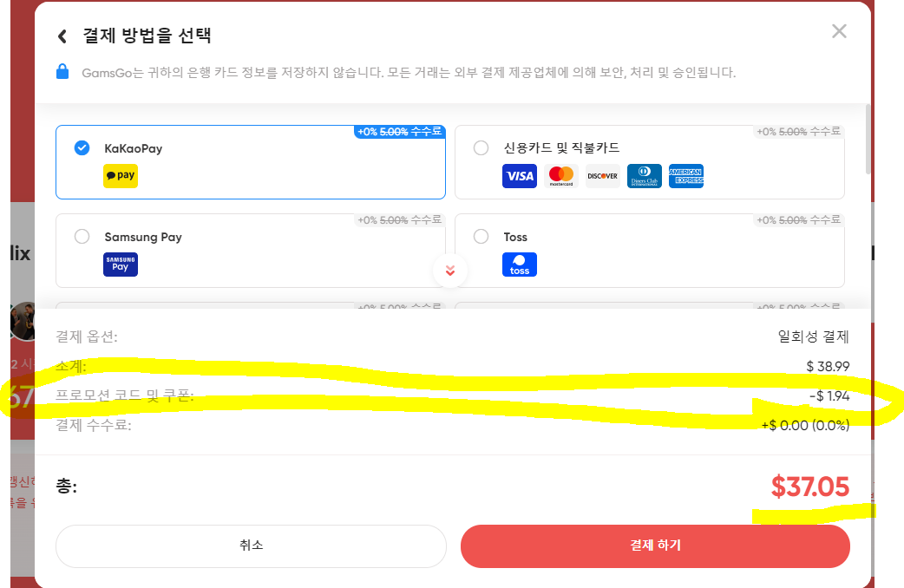The height and width of the screenshot is (588, 904).
Task: Click the Toss label text
Action: pyautogui.click(x=515, y=237)
